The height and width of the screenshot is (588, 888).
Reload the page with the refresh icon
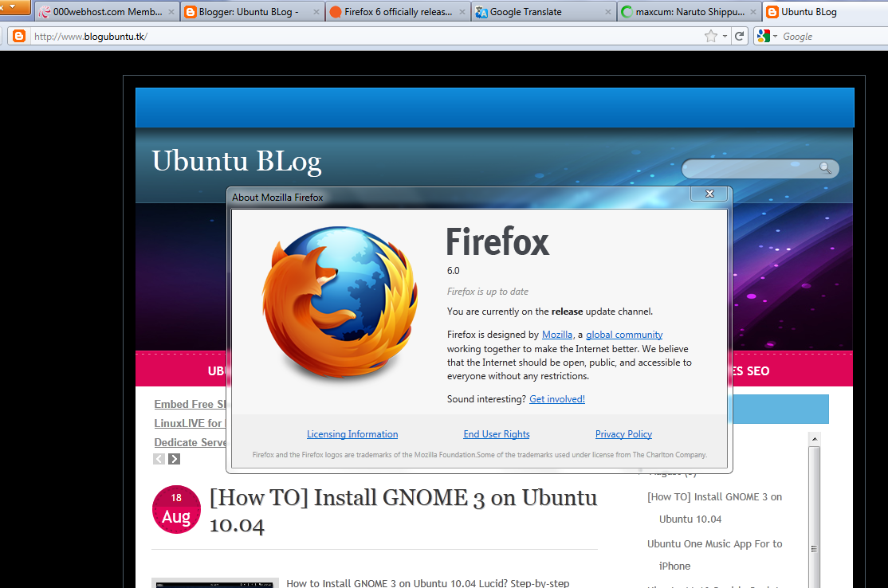tap(739, 36)
